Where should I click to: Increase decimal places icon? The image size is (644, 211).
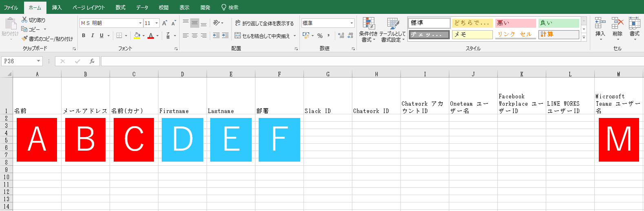click(341, 36)
